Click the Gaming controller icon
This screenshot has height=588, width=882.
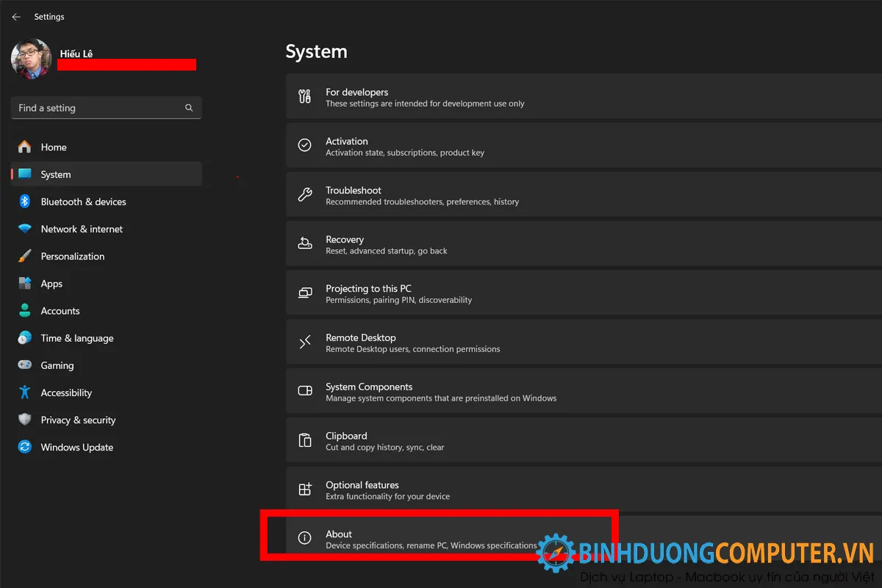coord(25,365)
